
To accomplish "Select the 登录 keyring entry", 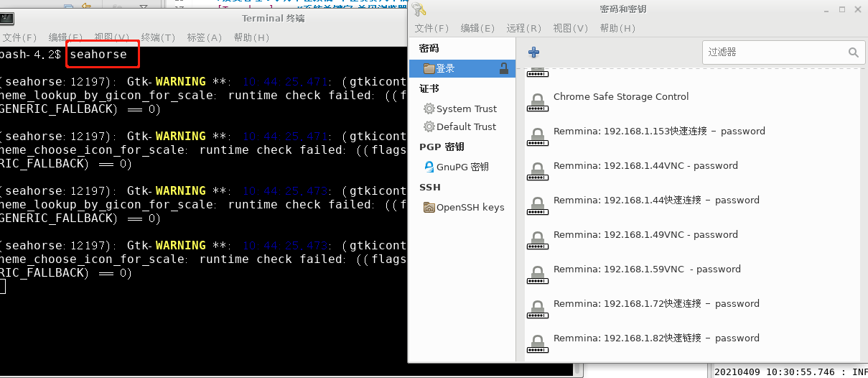I will (x=462, y=68).
